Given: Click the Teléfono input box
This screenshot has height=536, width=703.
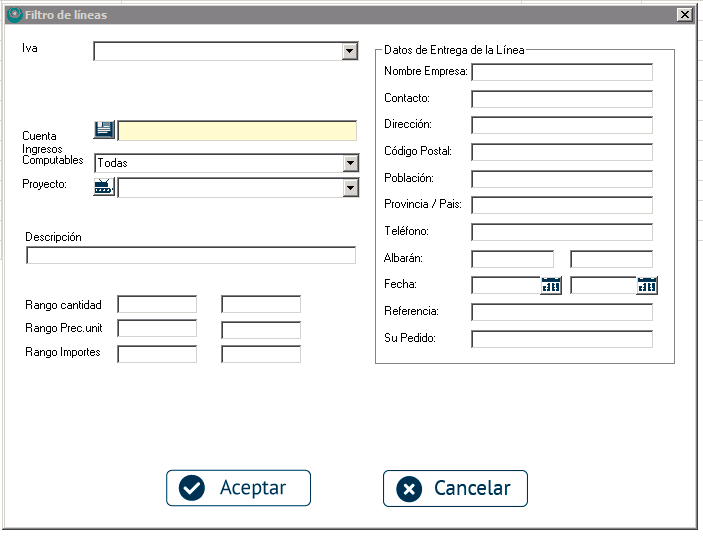Looking at the screenshot, I should 562,232.
